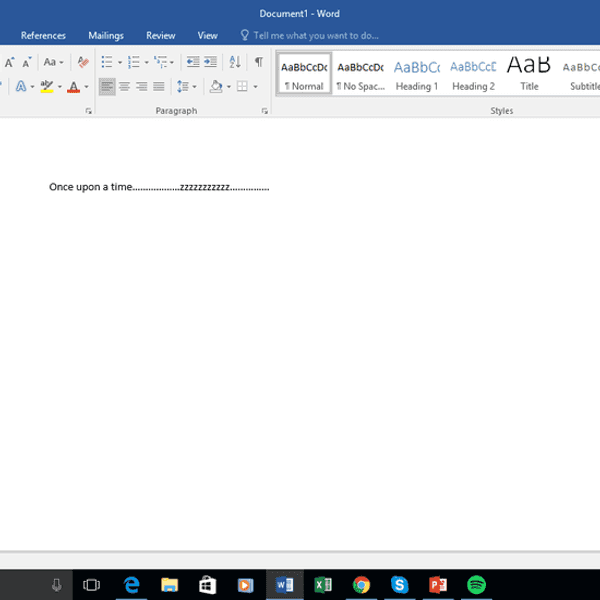The width and height of the screenshot is (600, 600).
Task: Apply the Heading 2 style
Action: (473, 73)
